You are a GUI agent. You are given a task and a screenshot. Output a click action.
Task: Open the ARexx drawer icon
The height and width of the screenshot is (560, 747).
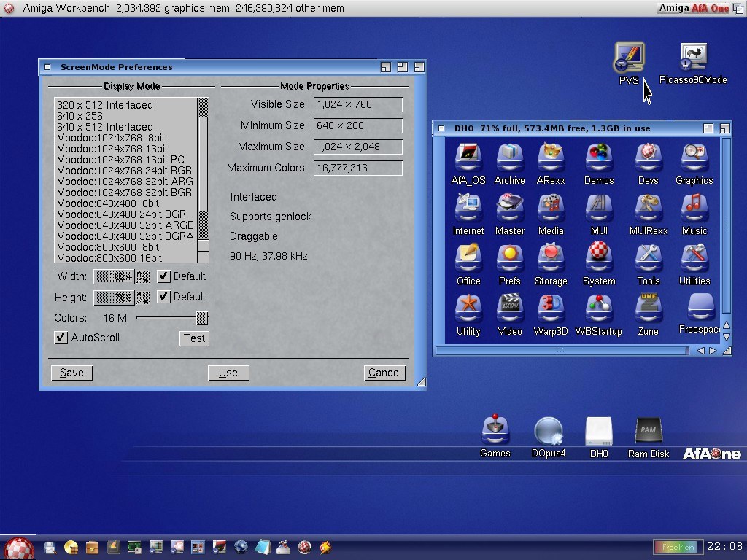coord(551,157)
